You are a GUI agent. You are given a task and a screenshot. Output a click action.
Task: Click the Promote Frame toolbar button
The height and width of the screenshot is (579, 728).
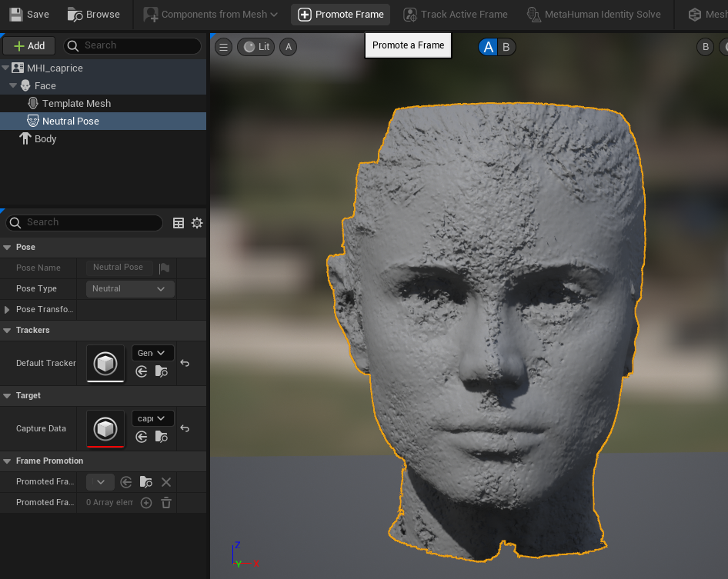(340, 14)
